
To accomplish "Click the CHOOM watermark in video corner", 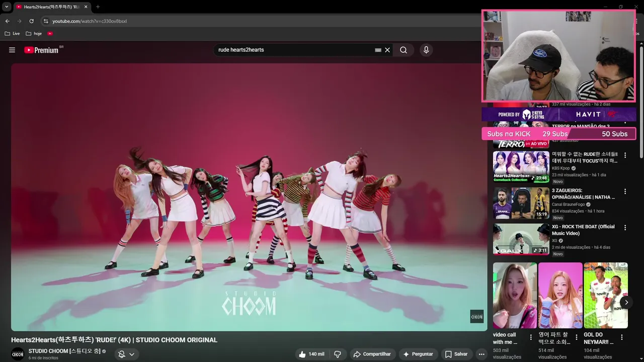I will 476,316.
